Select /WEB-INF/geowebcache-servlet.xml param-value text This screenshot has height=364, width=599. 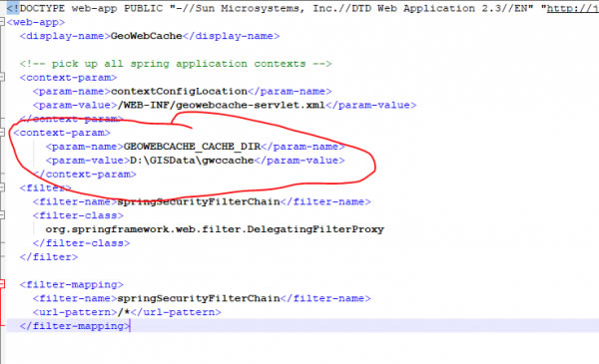tap(222, 105)
